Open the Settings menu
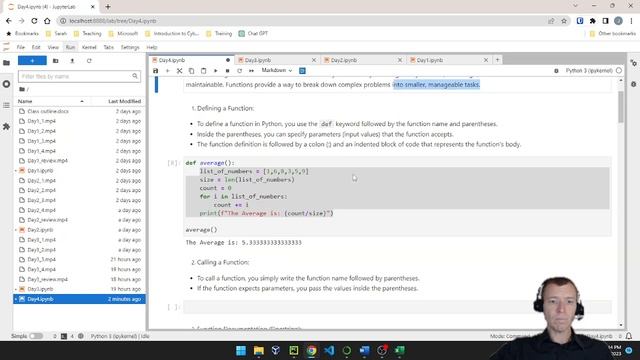640x360 pixels. click(130, 47)
